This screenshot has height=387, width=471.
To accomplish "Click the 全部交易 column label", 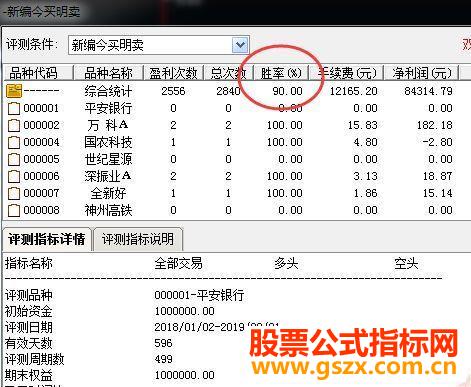I will tap(178, 263).
